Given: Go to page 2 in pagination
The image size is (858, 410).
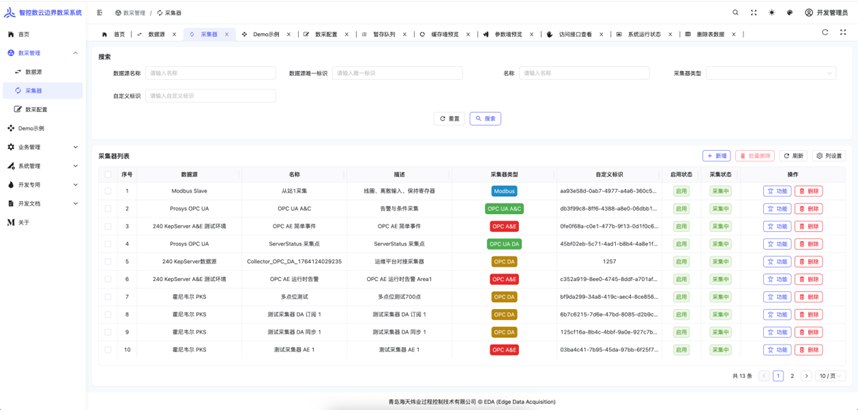Looking at the screenshot, I should coord(792,376).
